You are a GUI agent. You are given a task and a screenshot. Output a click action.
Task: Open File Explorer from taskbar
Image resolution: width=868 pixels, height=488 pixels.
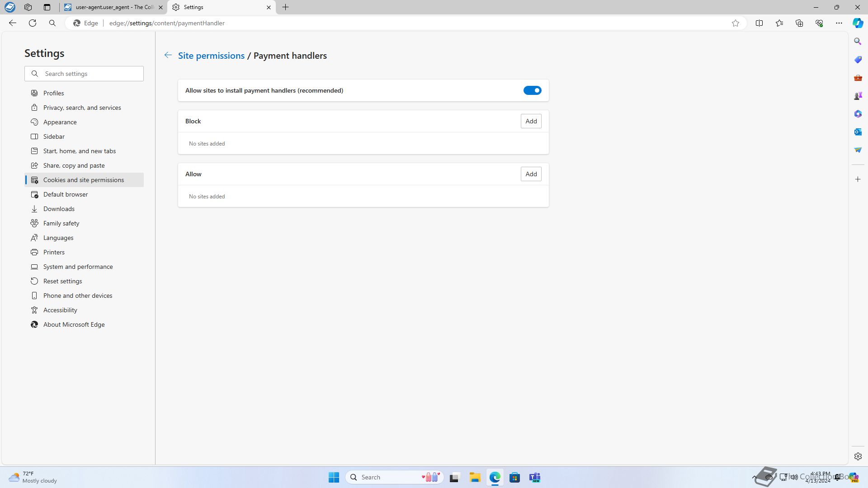[x=475, y=477]
